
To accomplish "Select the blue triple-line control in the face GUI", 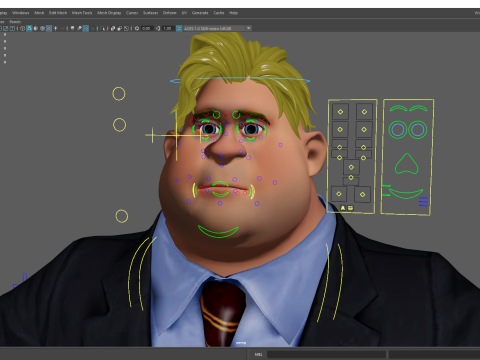I will coord(423,202).
